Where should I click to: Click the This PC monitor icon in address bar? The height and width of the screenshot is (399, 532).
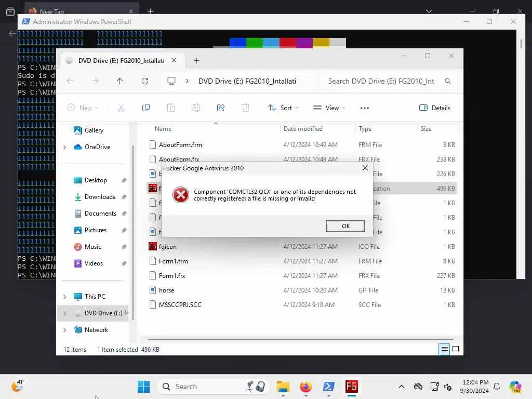[x=171, y=81]
